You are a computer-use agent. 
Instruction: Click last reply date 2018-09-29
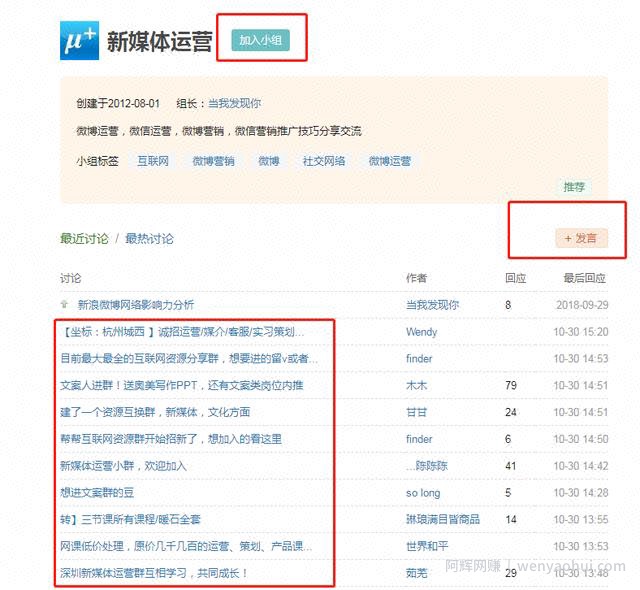pyautogui.click(x=582, y=305)
